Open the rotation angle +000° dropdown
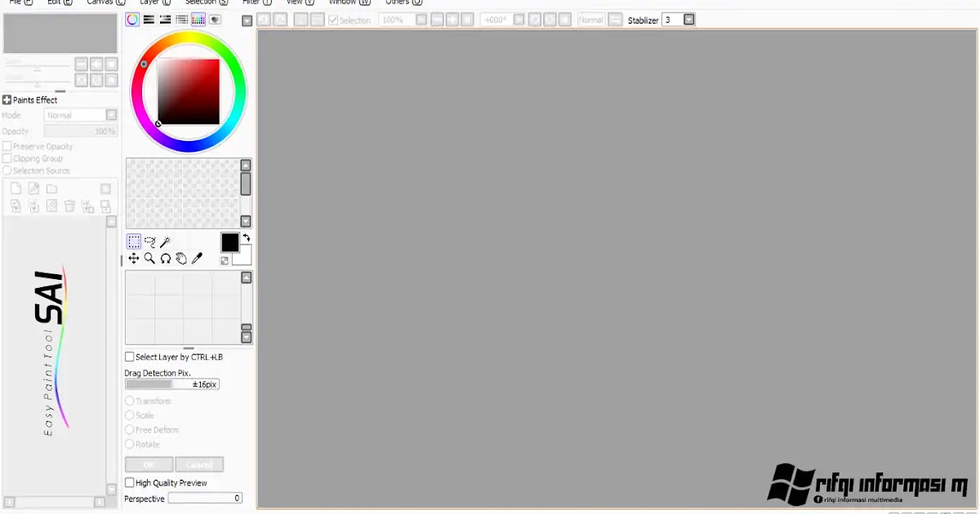This screenshot has height=514, width=980. (519, 20)
